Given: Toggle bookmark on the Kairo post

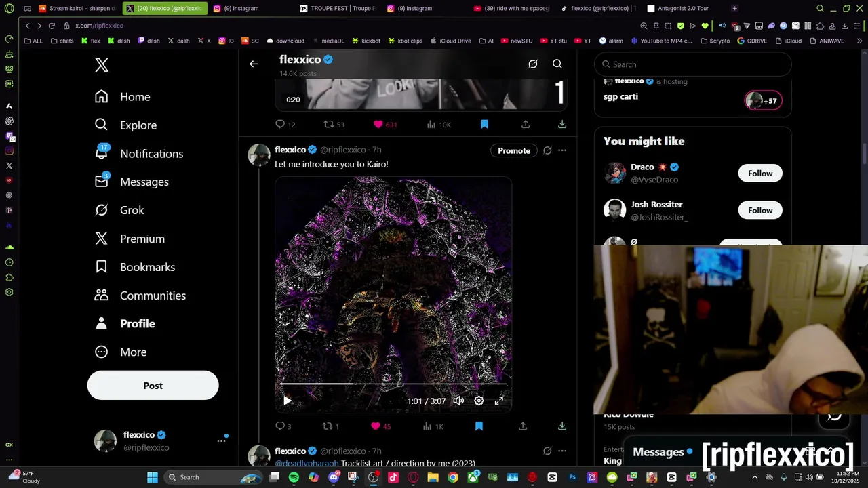Looking at the screenshot, I should tap(479, 426).
